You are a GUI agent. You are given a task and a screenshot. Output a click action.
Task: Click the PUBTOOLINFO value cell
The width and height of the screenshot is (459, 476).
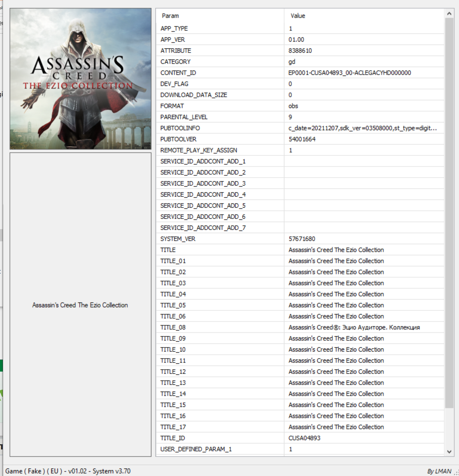click(362, 128)
